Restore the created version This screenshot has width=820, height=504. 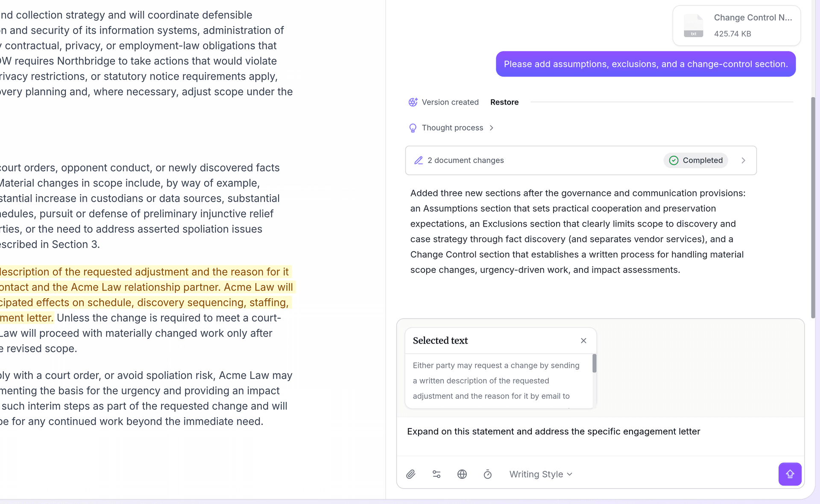[x=504, y=102]
